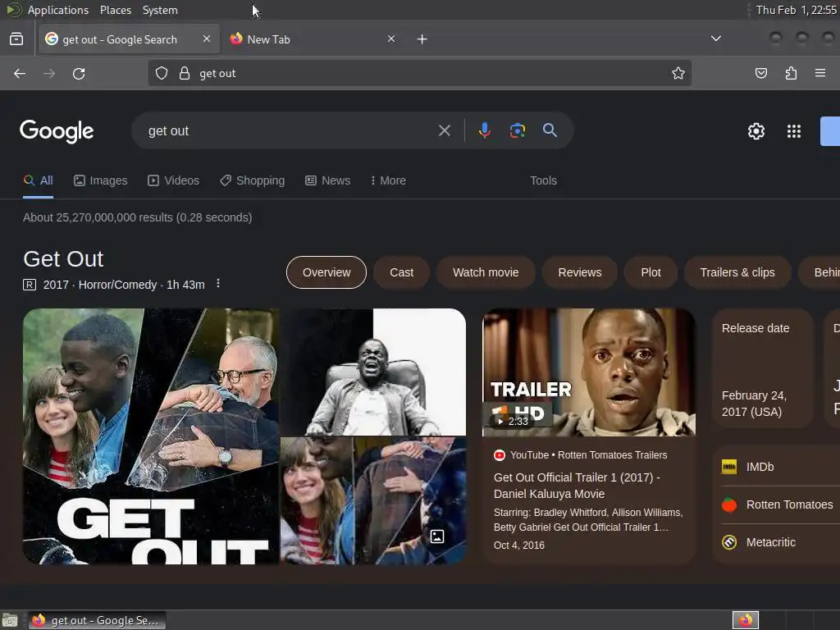Open the Places menu
840x630 pixels.
(x=115, y=10)
